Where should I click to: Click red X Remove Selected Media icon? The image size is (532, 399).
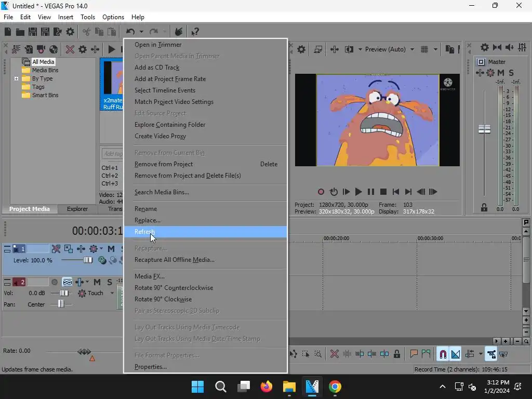(70, 49)
